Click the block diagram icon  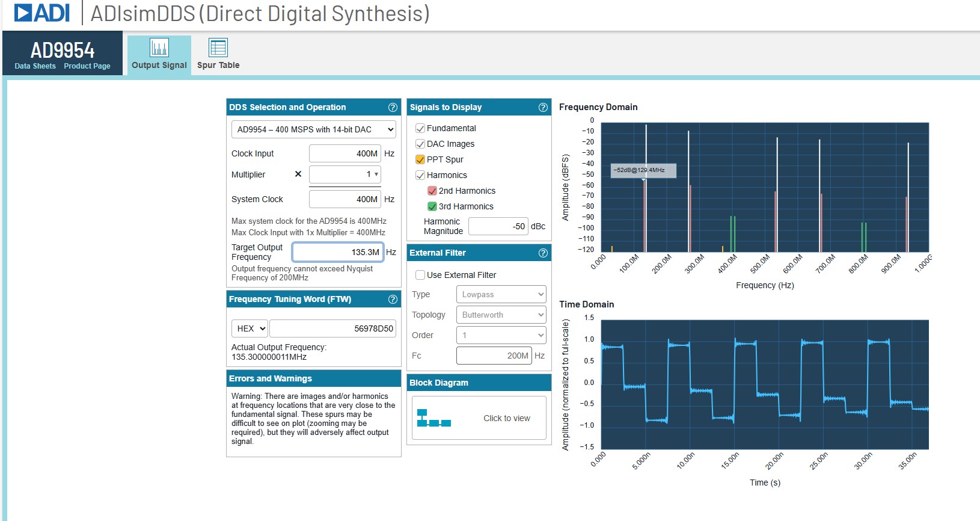(x=433, y=418)
